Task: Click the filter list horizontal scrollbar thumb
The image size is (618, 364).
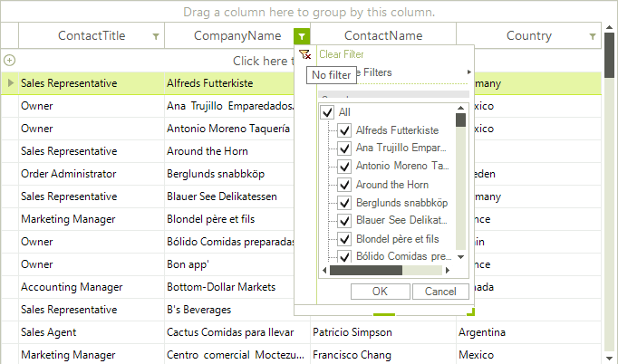Action: pos(366,270)
